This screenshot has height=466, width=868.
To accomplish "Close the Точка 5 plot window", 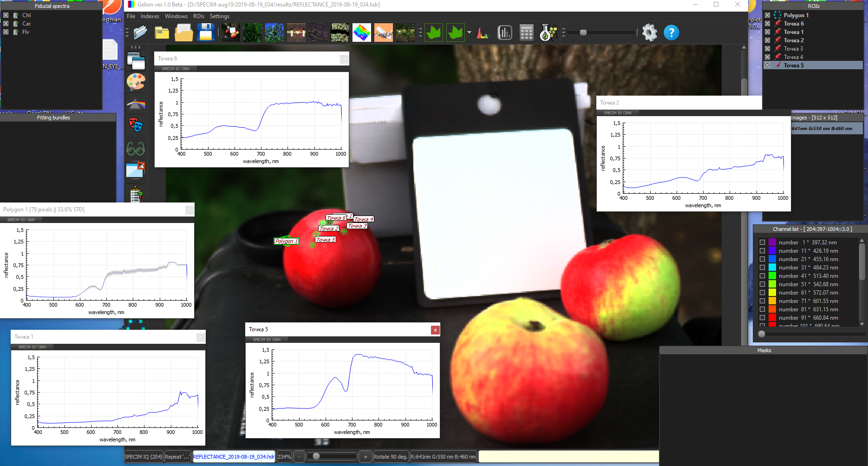I will point(435,330).
